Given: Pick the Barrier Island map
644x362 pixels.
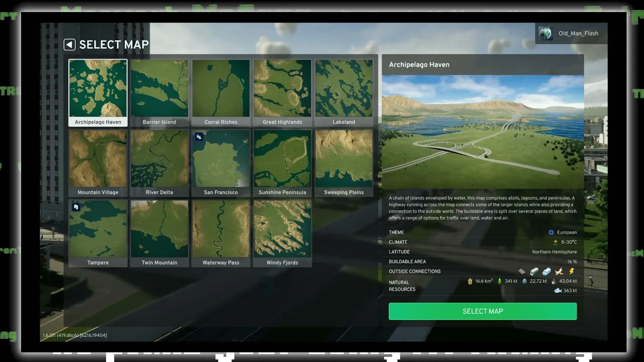Looking at the screenshot, I should 159,93.
